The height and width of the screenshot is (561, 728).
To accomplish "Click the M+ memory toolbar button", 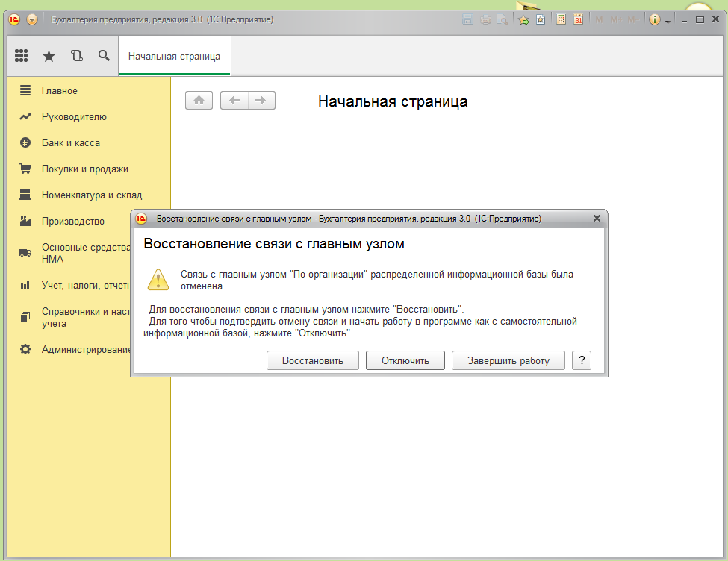I will pos(616,19).
